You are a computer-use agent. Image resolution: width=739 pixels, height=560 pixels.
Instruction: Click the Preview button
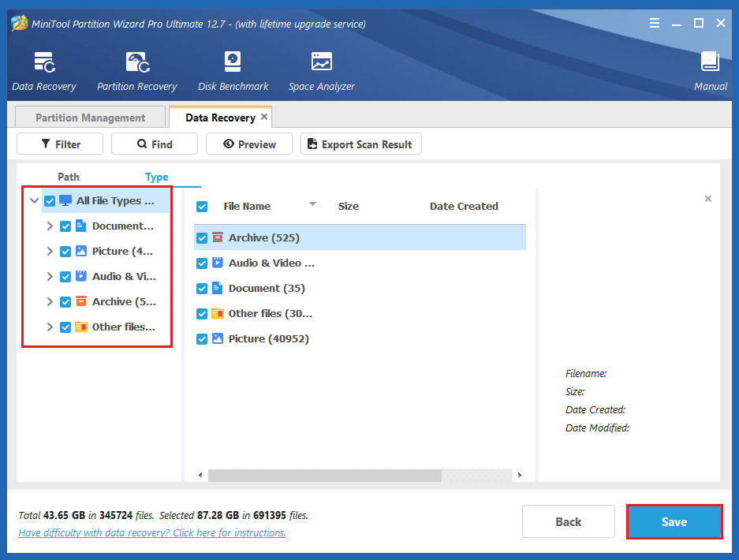(249, 144)
